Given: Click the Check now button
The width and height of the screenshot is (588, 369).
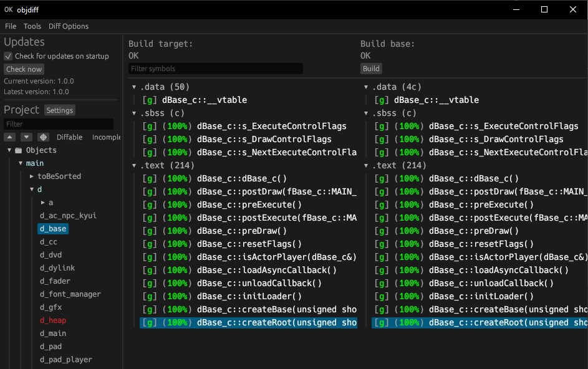Looking at the screenshot, I should [24, 69].
